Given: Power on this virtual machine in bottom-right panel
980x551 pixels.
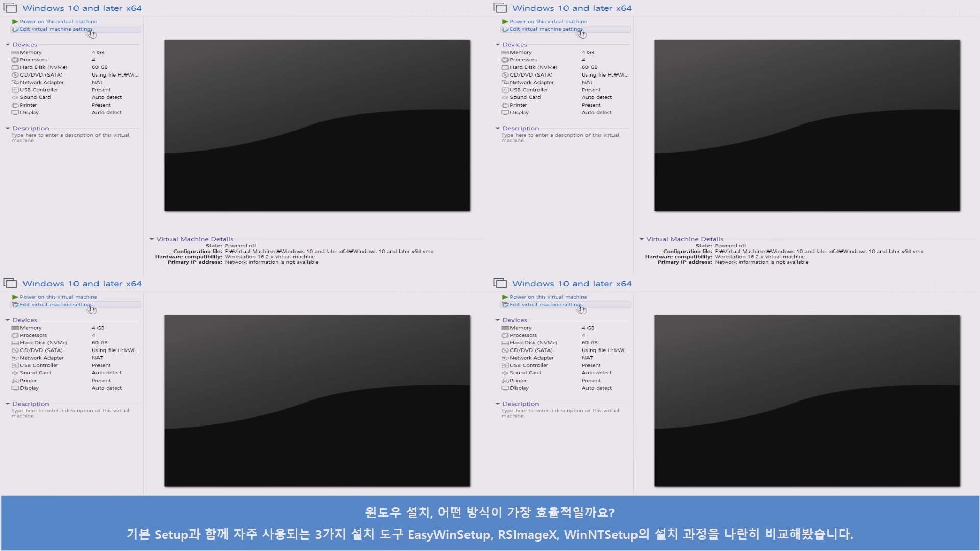Looking at the screenshot, I should coord(548,297).
